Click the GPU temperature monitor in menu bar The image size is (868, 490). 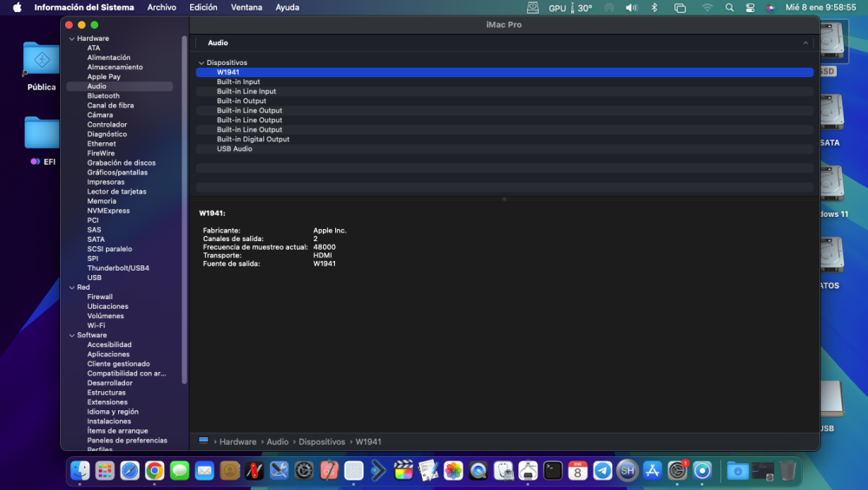(x=570, y=7)
